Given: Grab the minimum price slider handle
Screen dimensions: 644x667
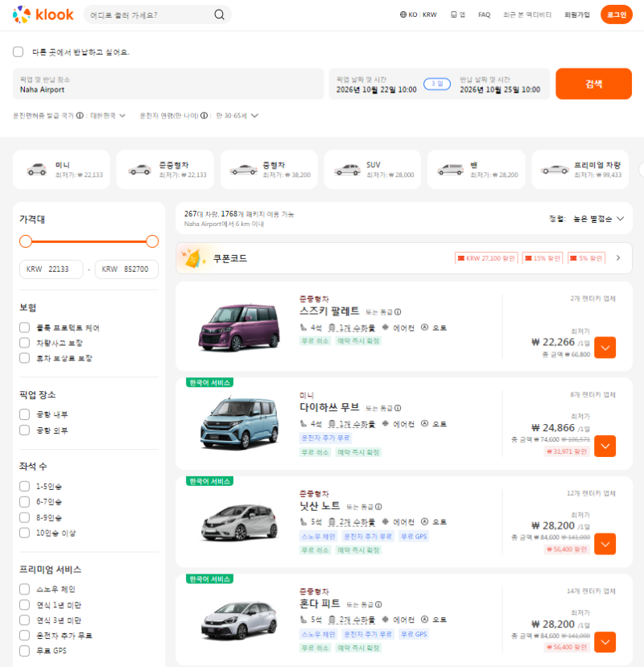Looking at the screenshot, I should tap(26, 241).
